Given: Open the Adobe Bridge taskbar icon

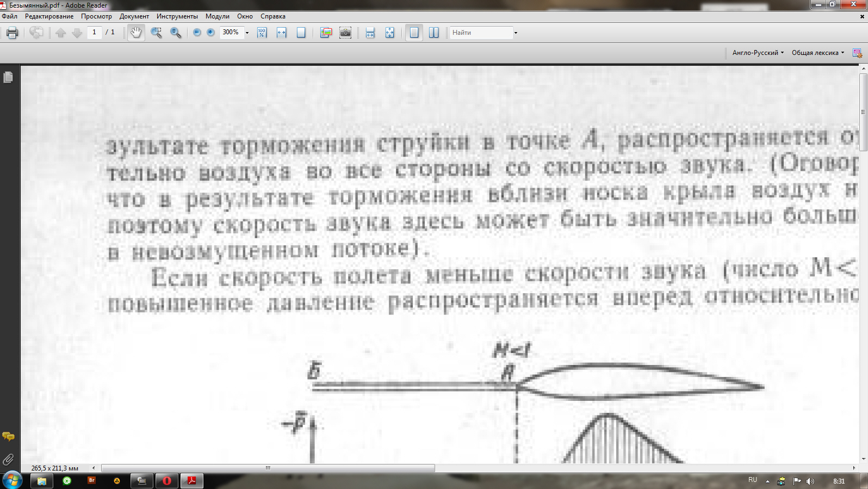Looking at the screenshot, I should pos(91,481).
